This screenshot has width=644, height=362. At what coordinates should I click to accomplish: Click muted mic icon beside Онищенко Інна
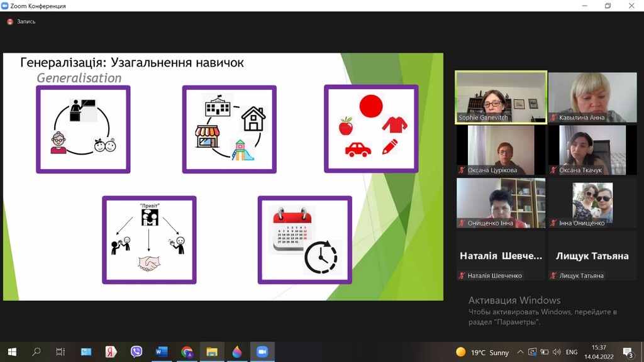(x=462, y=223)
